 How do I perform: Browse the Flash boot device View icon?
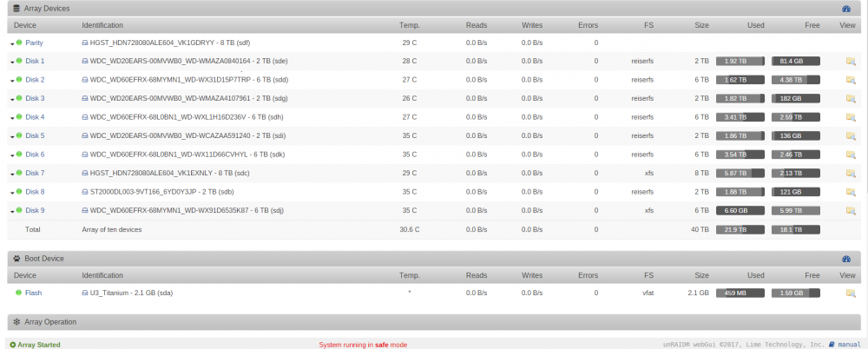851,293
